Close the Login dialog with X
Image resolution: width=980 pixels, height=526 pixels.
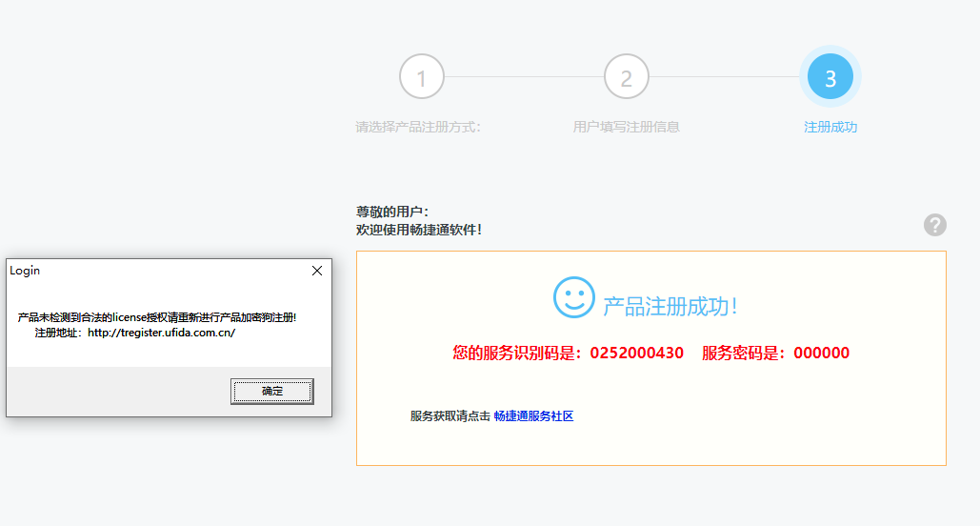[317, 271]
